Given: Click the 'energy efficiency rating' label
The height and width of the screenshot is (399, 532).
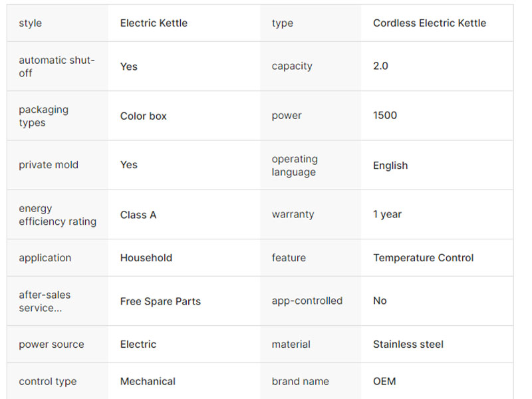Looking at the screenshot, I should click(x=57, y=215).
